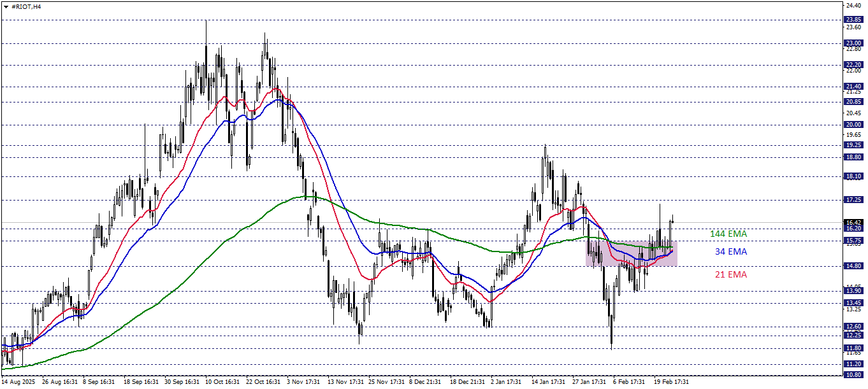Click the 2 Jan 17:31 time label
Viewport: 868px width, 389px height.
coord(507,382)
